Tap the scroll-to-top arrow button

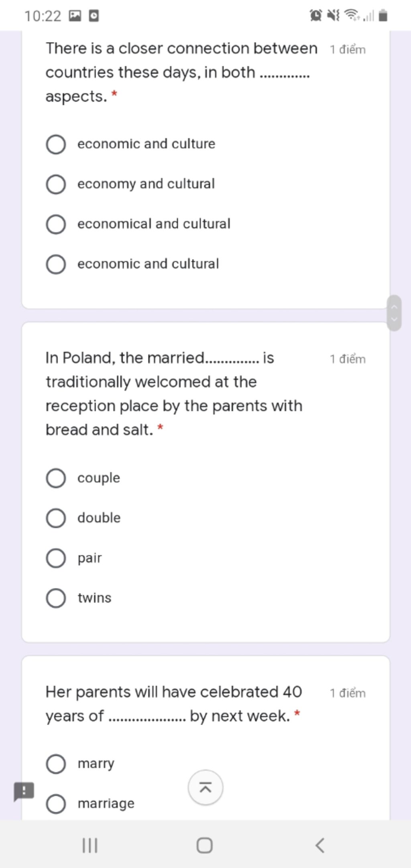click(205, 788)
